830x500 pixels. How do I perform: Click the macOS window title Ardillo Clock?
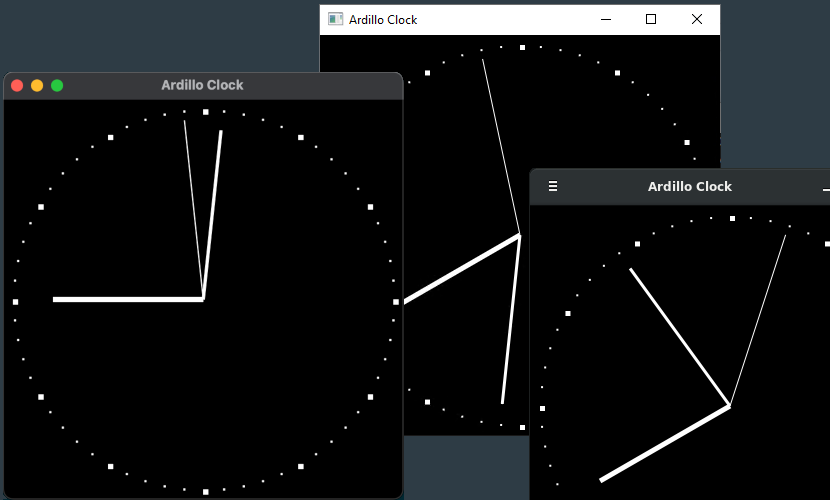[202, 85]
